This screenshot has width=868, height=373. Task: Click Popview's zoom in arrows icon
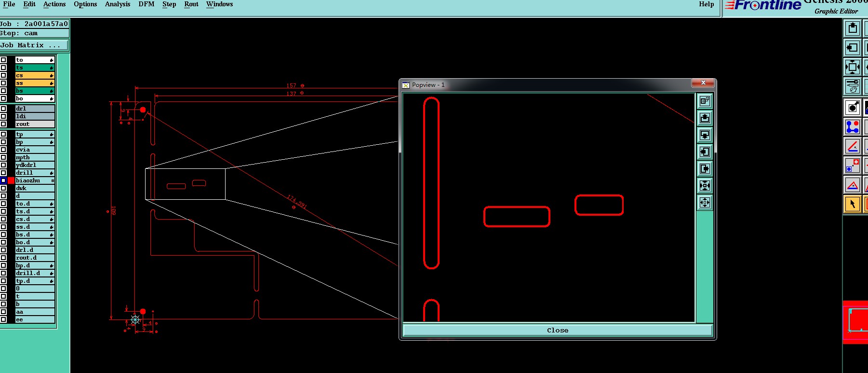pyautogui.click(x=705, y=185)
